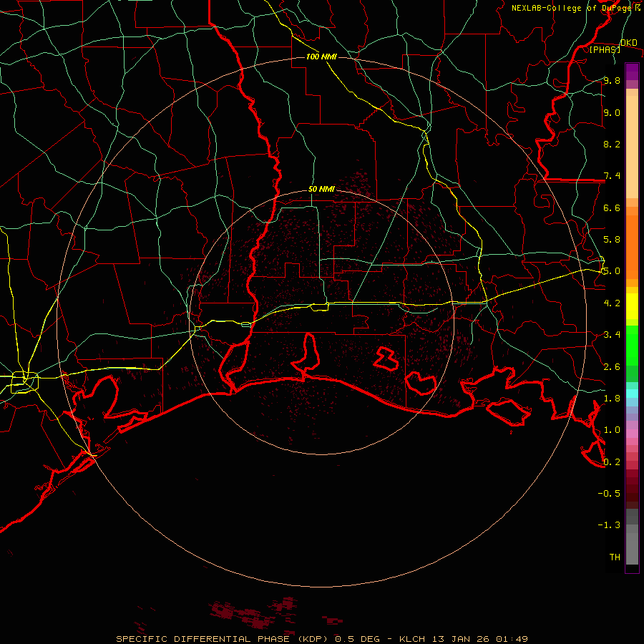Click the 1.8 scale value
Viewport: 644px width, 644px height.
612,399
